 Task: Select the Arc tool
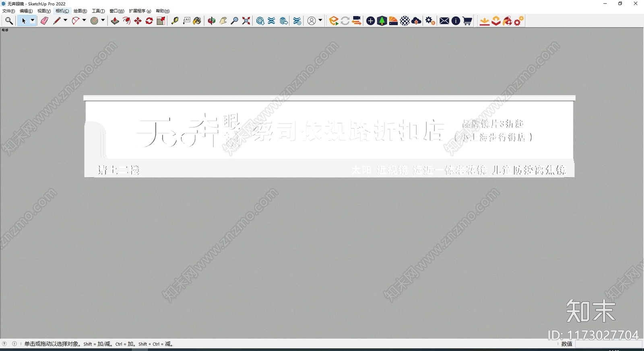point(76,21)
